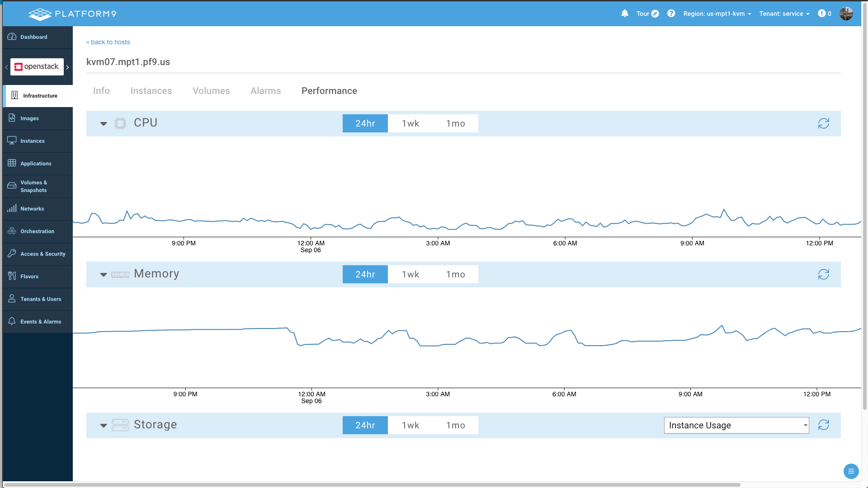Open Networks in the sidebar

coord(32,209)
